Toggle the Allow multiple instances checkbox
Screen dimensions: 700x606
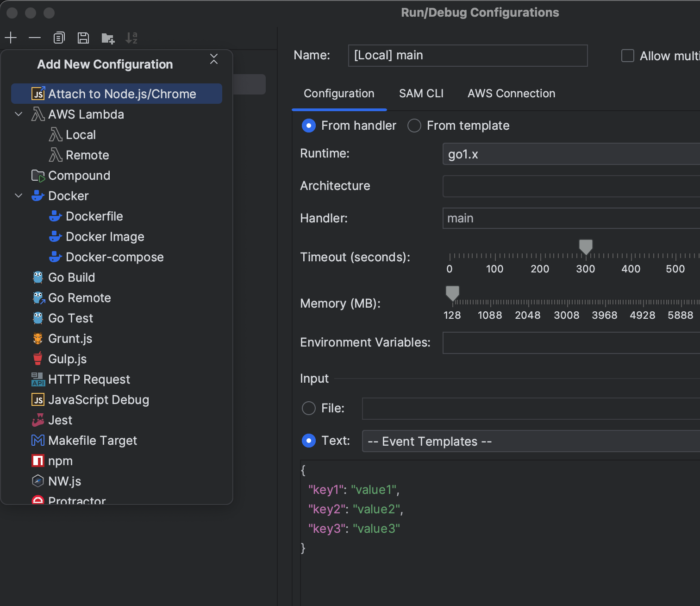click(628, 56)
